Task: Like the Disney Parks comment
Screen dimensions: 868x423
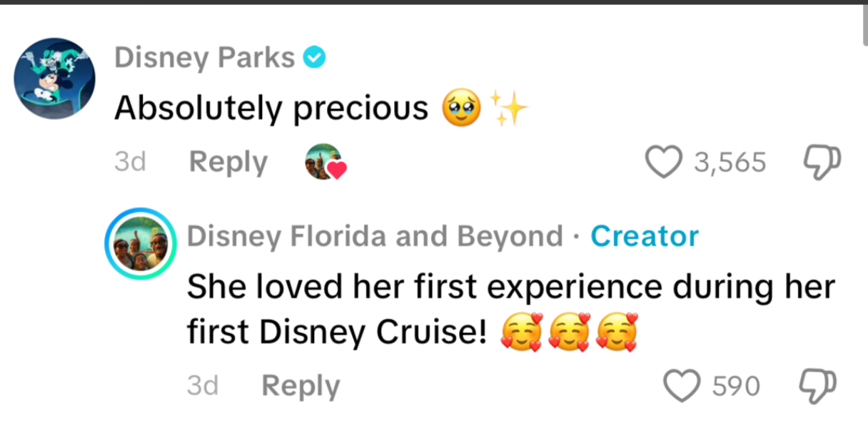Action: [x=664, y=163]
